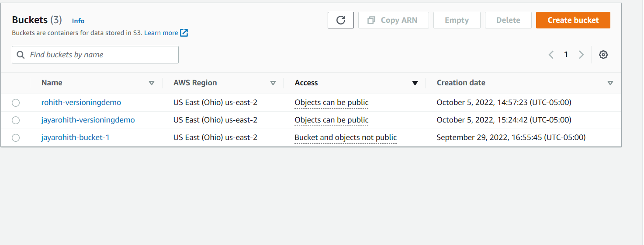The height and width of the screenshot is (245, 644).
Task: Focus the Find buckets by name field
Action: (95, 55)
